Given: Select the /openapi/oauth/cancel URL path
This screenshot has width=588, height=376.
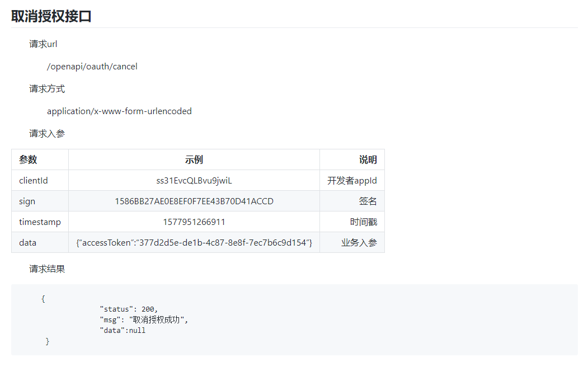Looking at the screenshot, I should pos(92,66).
